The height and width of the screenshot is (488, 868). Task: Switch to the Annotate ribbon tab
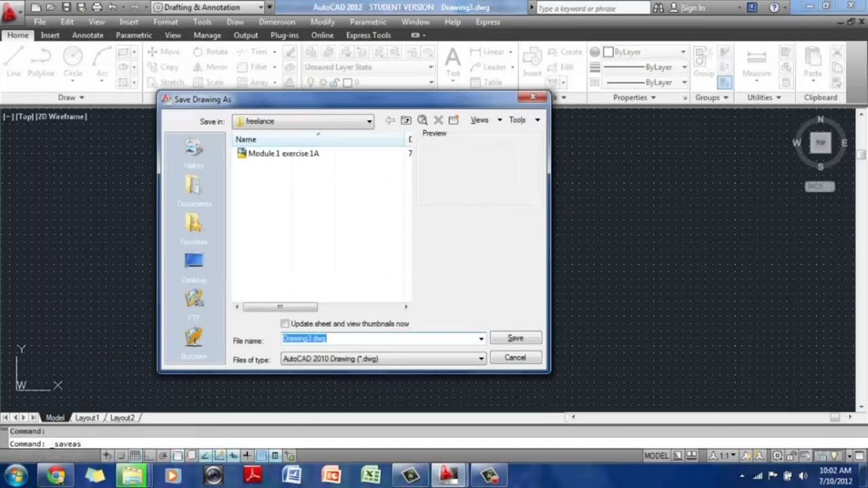tap(87, 35)
